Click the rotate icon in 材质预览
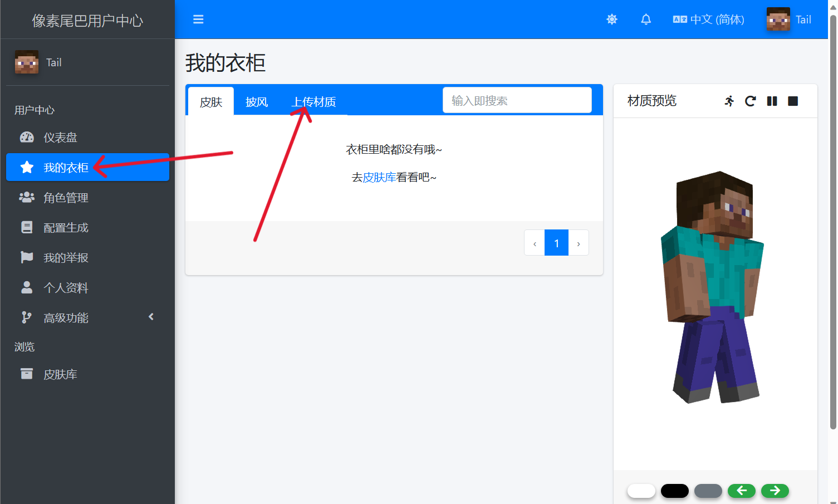Screen dimensions: 838x504 (x=750, y=101)
